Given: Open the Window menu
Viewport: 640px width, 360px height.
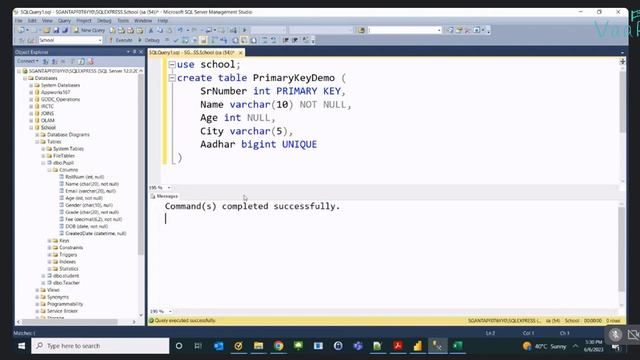Looking at the screenshot, I should pos(143,20).
